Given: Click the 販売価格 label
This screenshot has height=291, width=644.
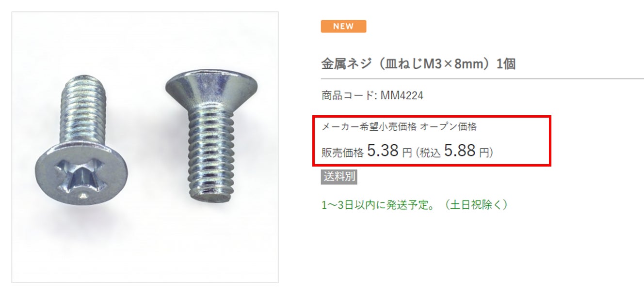Looking at the screenshot, I should [x=342, y=153].
